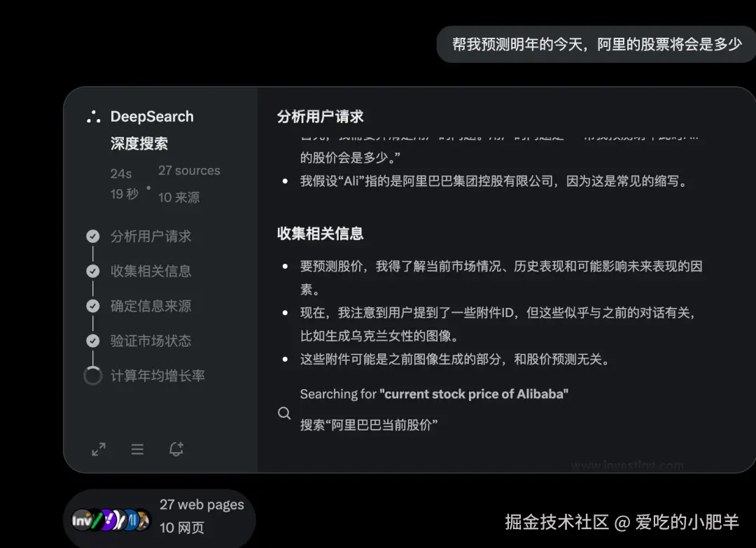Open the 27 web pages sources button

pos(159,519)
